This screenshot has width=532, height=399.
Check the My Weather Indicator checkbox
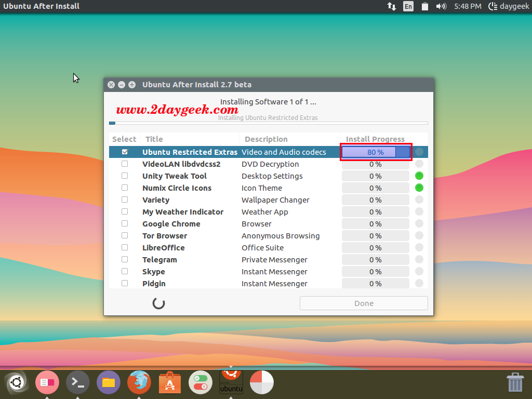[x=125, y=212]
